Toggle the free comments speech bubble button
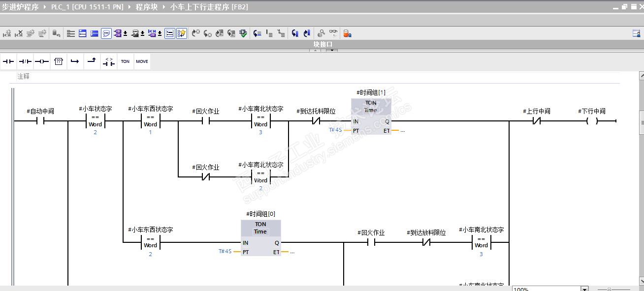The width and height of the screenshot is (644, 291). click(x=106, y=33)
